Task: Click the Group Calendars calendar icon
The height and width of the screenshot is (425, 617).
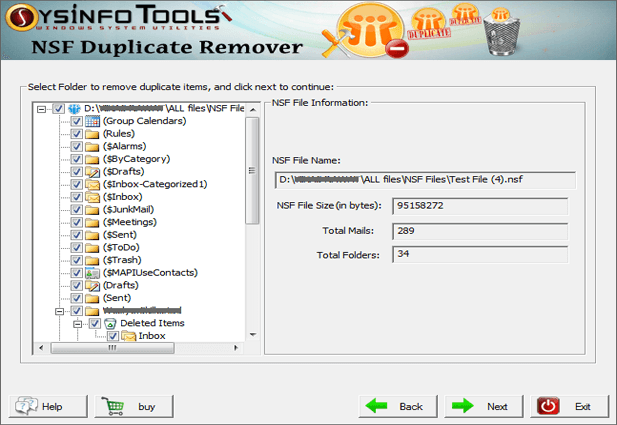Action: pyautogui.click(x=93, y=121)
